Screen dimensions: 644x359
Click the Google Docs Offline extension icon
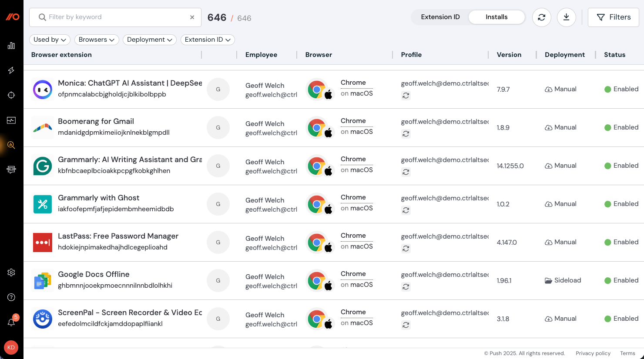tap(43, 281)
